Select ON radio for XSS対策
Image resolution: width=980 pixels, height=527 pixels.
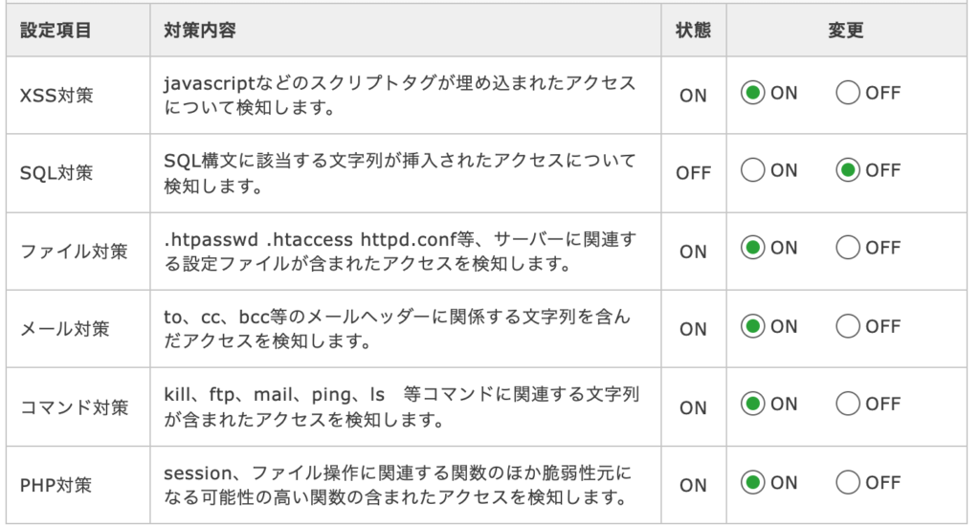(x=752, y=93)
